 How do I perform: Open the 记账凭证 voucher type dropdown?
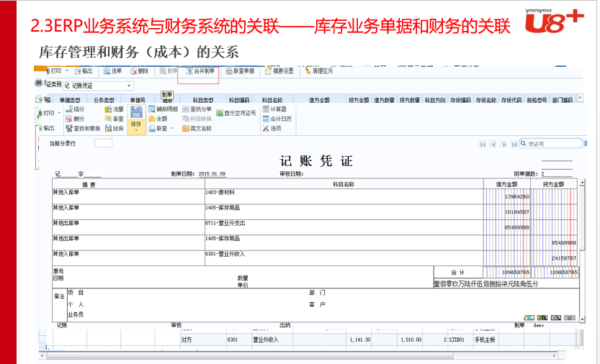[130, 86]
